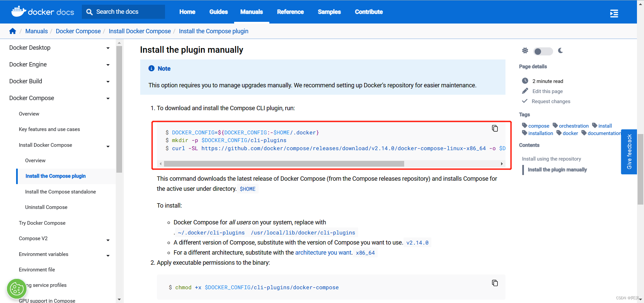644x303 pixels.
Task: Click the Edit this page link
Action: [x=547, y=91]
